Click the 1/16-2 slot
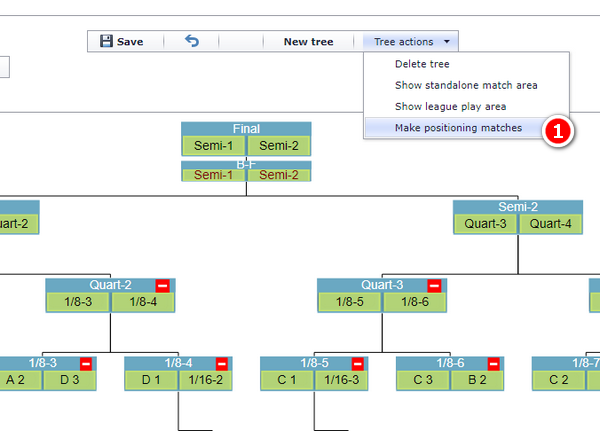 (x=205, y=380)
